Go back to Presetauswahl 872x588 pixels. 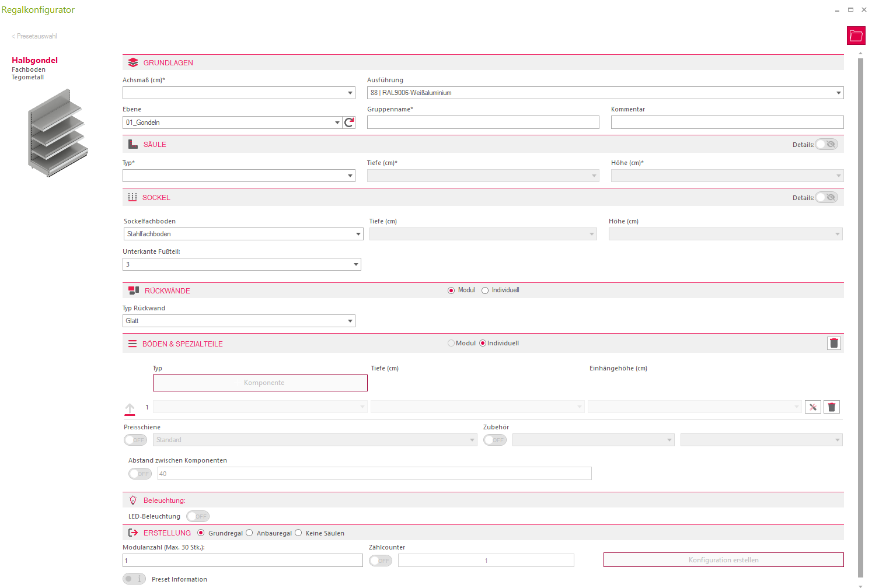pos(34,36)
